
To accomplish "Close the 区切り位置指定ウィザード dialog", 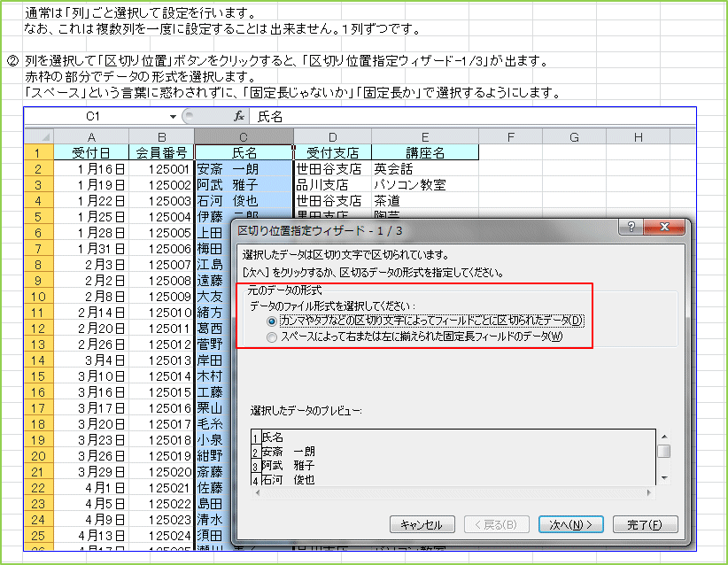I will tap(664, 227).
